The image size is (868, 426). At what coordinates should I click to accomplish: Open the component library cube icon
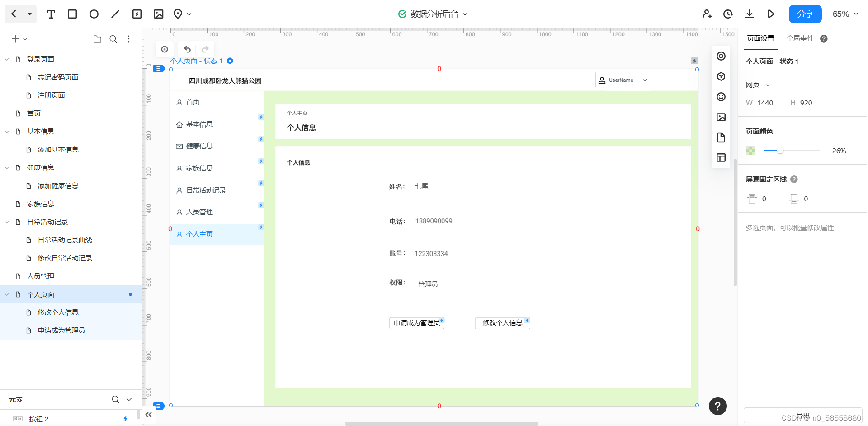[721, 76]
